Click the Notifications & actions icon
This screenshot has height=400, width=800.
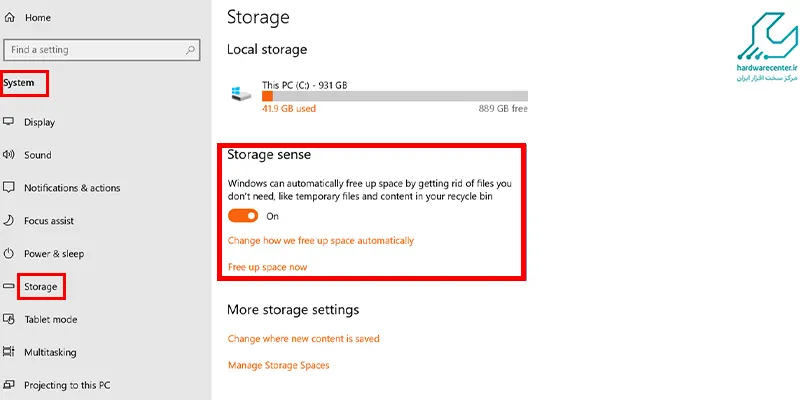9,188
